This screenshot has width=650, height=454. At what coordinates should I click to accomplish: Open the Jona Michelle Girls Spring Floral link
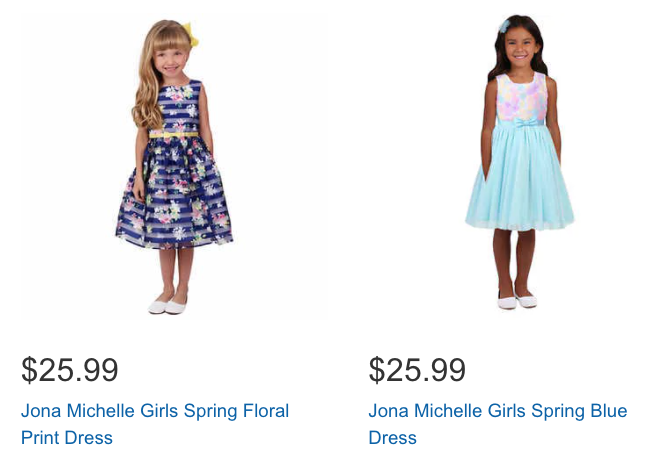pyautogui.click(x=155, y=411)
